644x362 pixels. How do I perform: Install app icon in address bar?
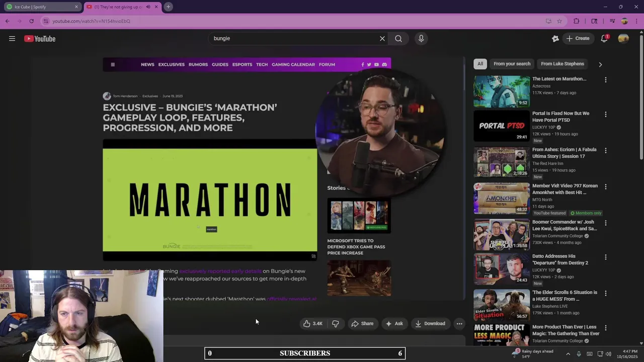coord(548,21)
